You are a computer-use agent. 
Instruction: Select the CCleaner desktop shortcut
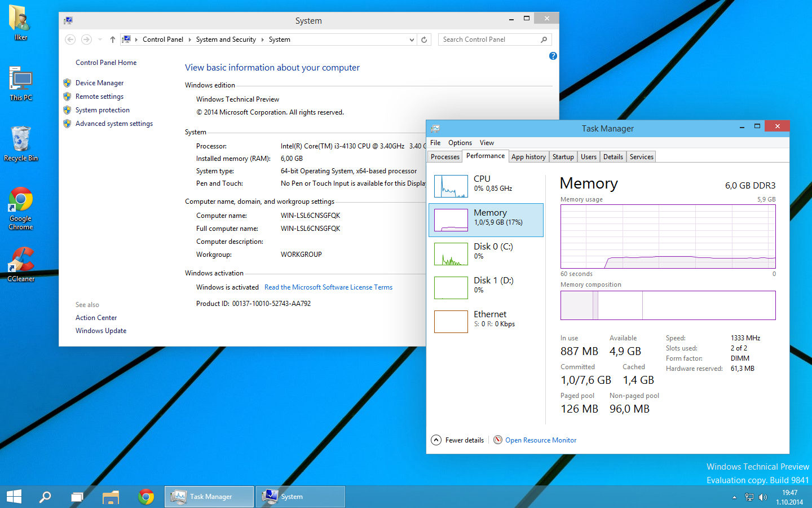21,264
